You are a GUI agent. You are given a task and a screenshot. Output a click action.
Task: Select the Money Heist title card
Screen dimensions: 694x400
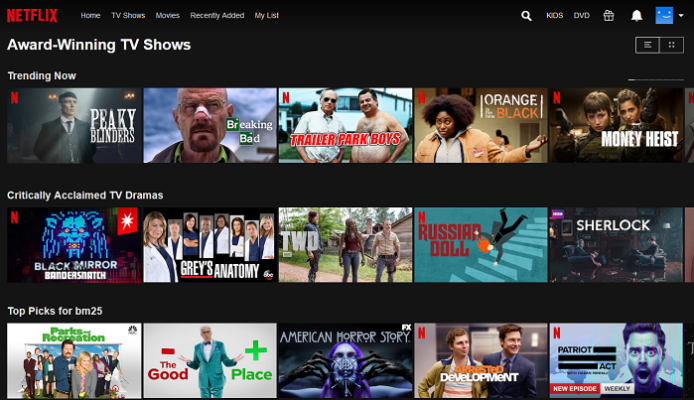pos(615,125)
